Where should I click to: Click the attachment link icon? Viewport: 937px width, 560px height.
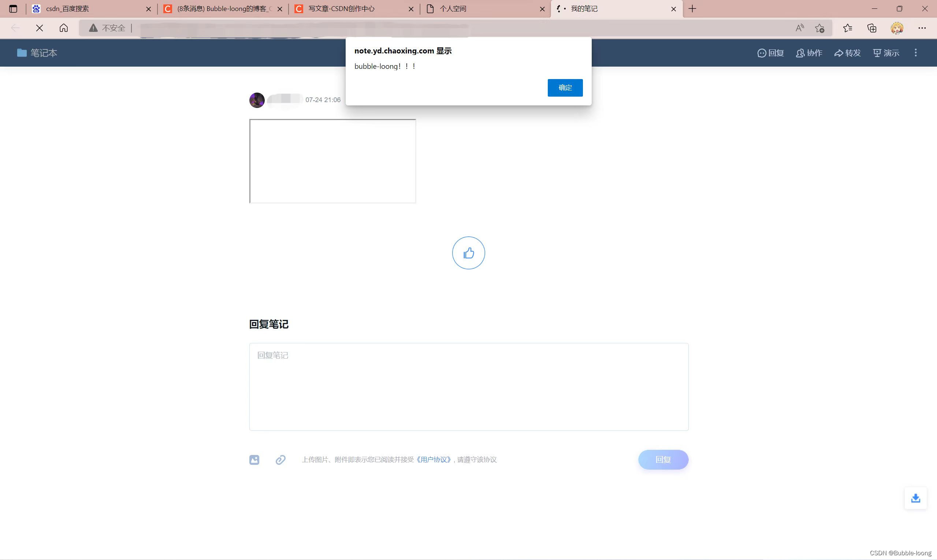click(x=280, y=460)
